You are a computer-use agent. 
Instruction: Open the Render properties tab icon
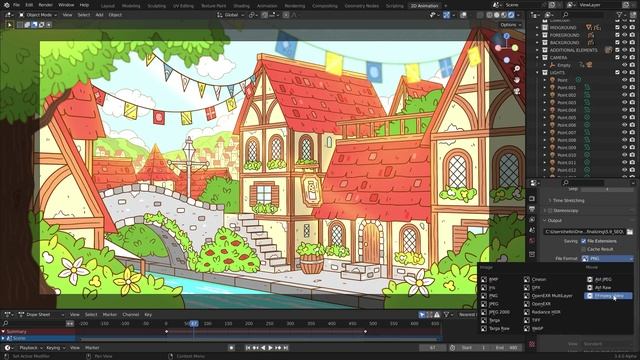(x=532, y=199)
